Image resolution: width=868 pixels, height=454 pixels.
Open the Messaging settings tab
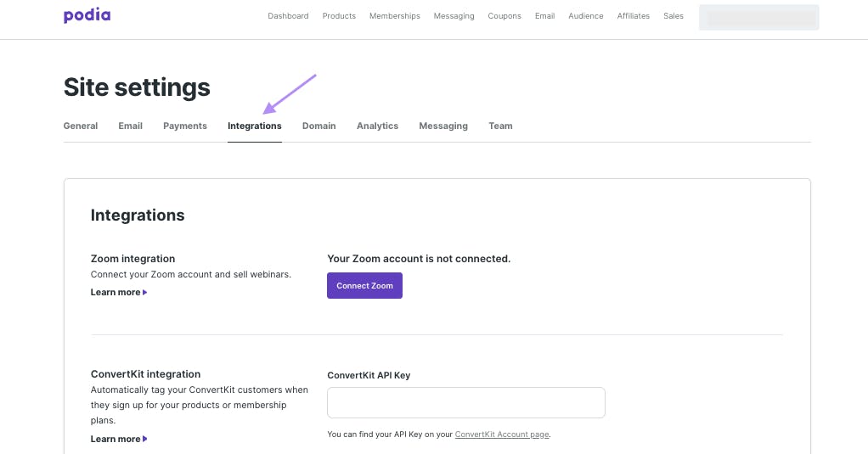443,126
